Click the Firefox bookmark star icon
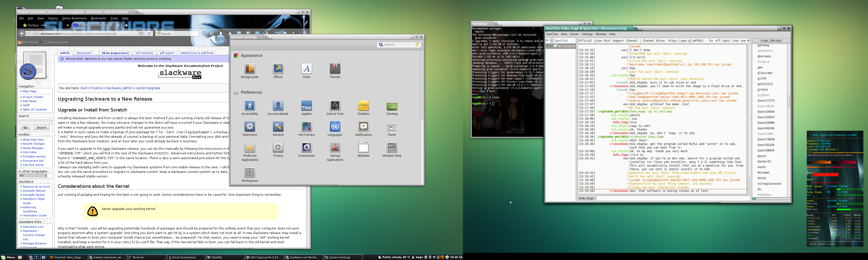 tap(204, 33)
